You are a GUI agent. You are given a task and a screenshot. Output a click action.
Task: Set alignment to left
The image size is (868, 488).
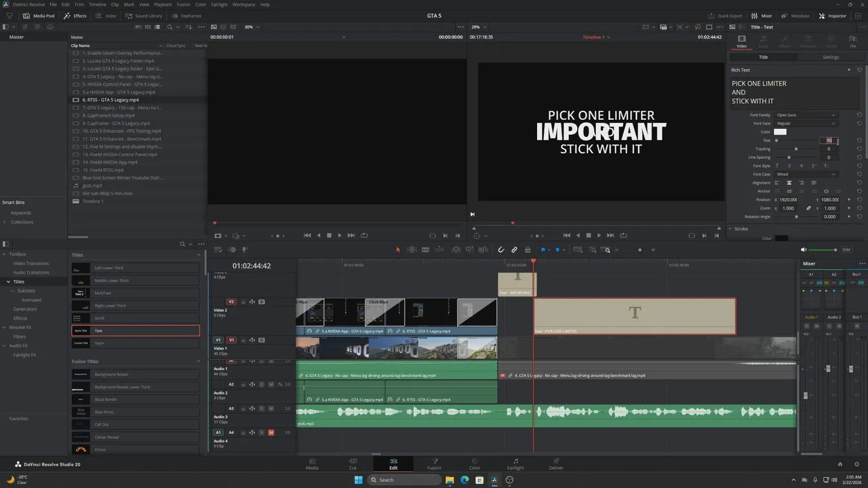pos(776,183)
